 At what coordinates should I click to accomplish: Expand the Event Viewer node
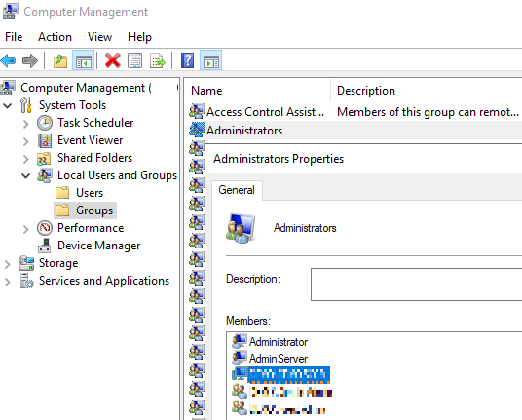(26, 141)
